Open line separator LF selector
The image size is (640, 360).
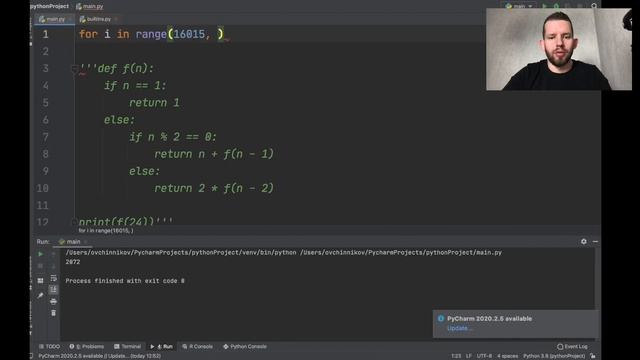click(469, 356)
